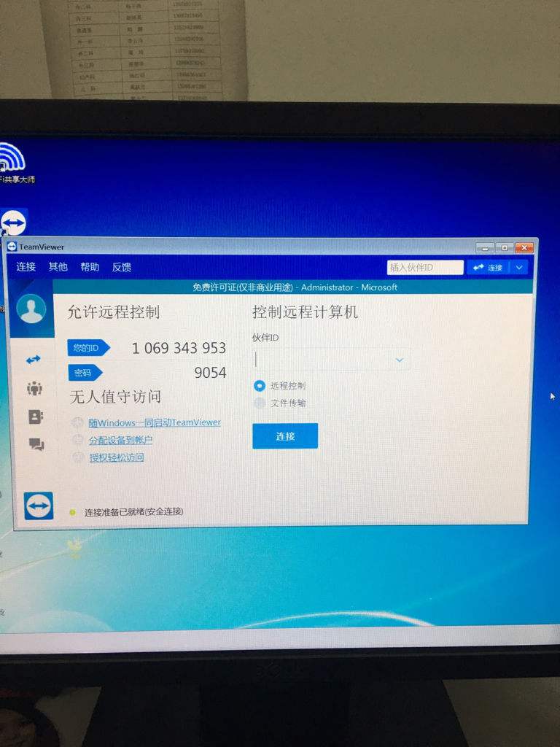Image resolution: width=560 pixels, height=747 pixels.
Task: Open the contacts book sidebar icon
Action: [36, 417]
